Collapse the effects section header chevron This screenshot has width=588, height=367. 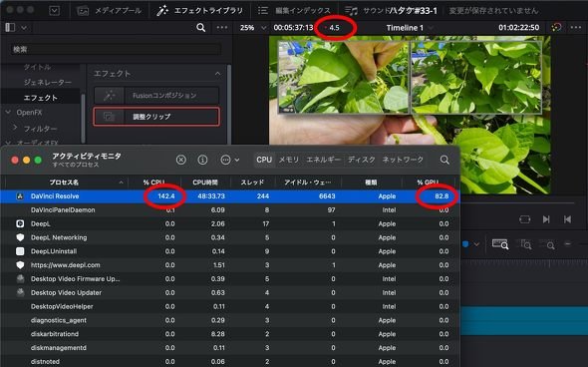coord(218,74)
